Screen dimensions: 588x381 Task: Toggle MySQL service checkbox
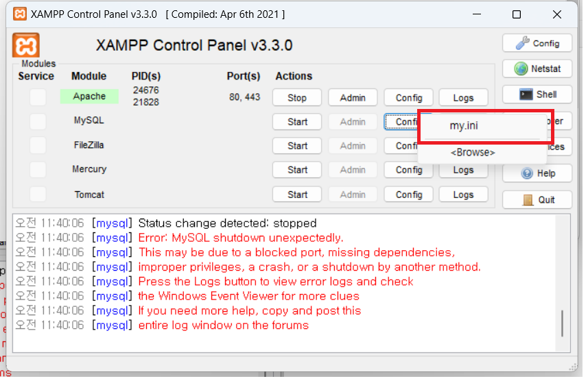(38, 121)
